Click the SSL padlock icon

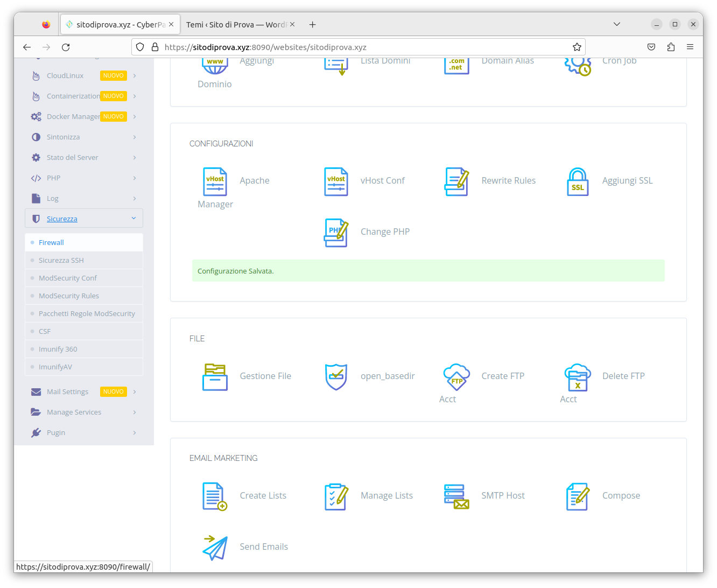click(578, 181)
